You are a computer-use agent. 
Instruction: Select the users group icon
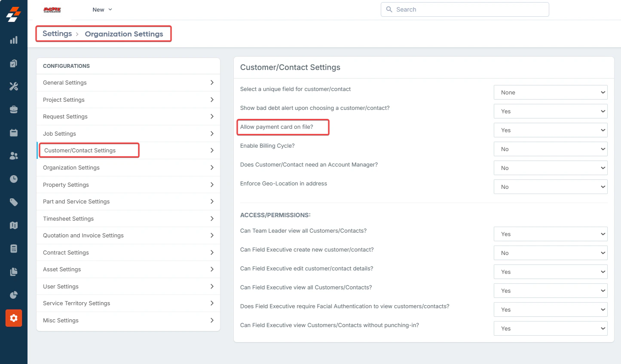tap(14, 156)
